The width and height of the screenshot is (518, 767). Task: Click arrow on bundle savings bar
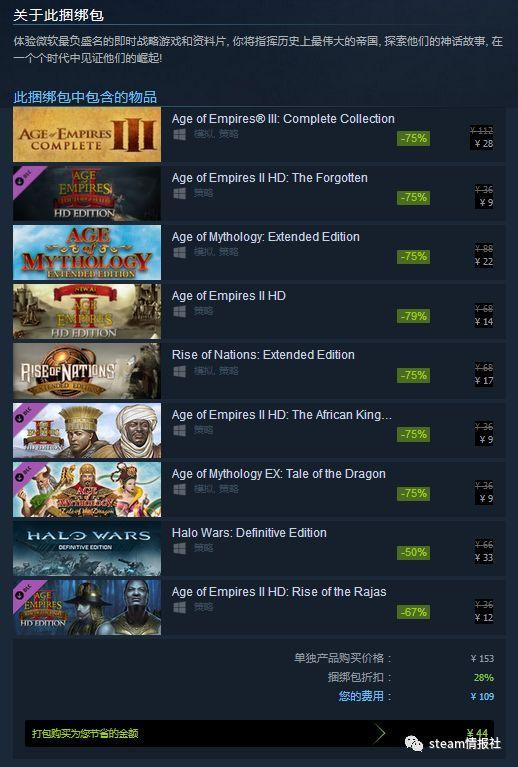pyautogui.click(x=381, y=733)
